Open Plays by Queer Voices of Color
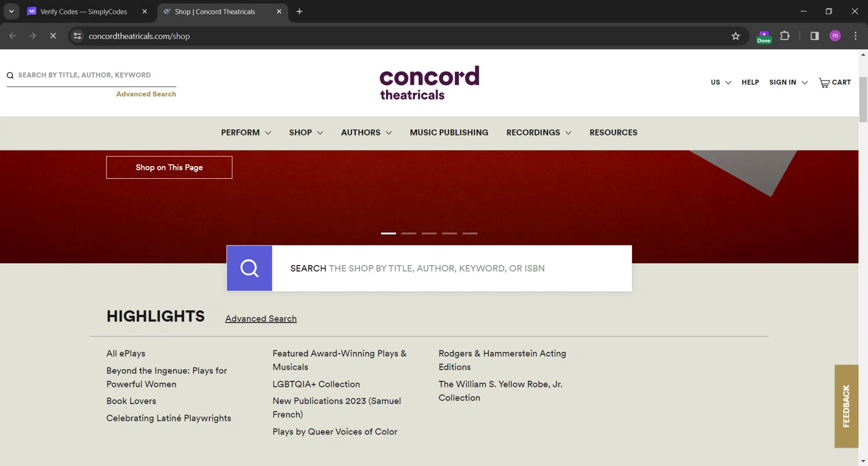Screen dimensions: 868x466 pyautogui.click(x=335, y=432)
